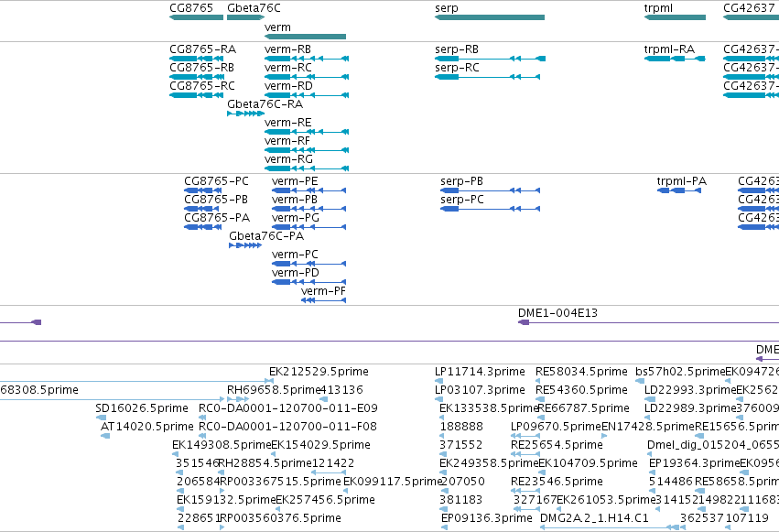The height and width of the screenshot is (532, 779).
Task: Click the CG8765-RC transcript
Action: point(196,95)
